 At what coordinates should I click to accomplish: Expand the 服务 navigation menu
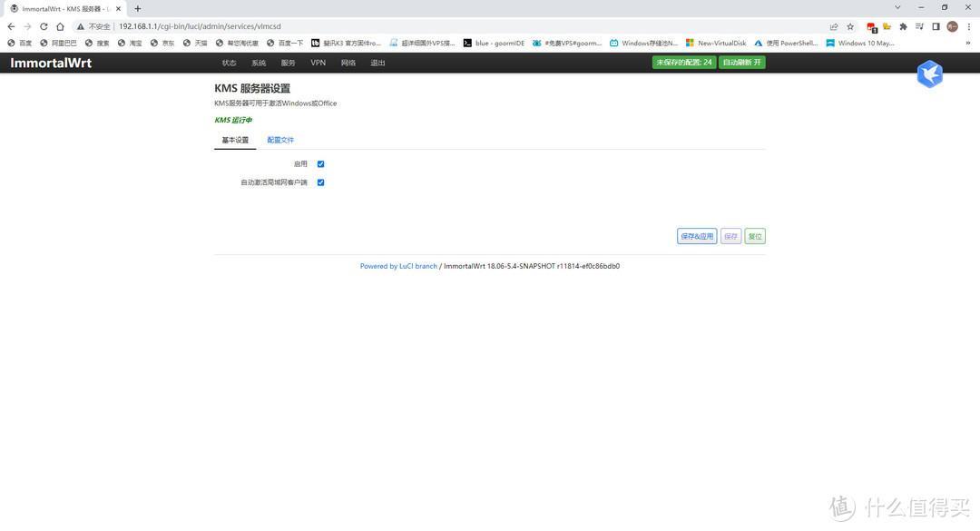[288, 63]
